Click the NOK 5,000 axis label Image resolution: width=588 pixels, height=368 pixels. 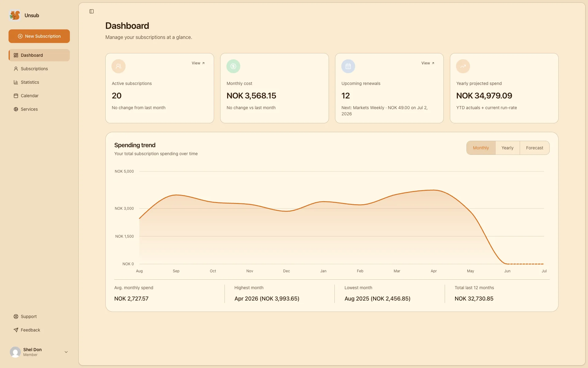[x=124, y=171]
